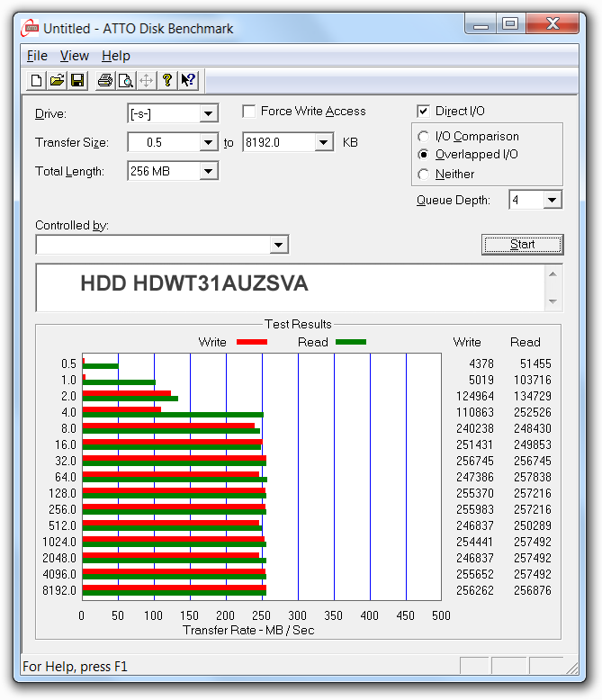The height and width of the screenshot is (700, 602).
Task: Click the read value 51455
Action: point(535,363)
